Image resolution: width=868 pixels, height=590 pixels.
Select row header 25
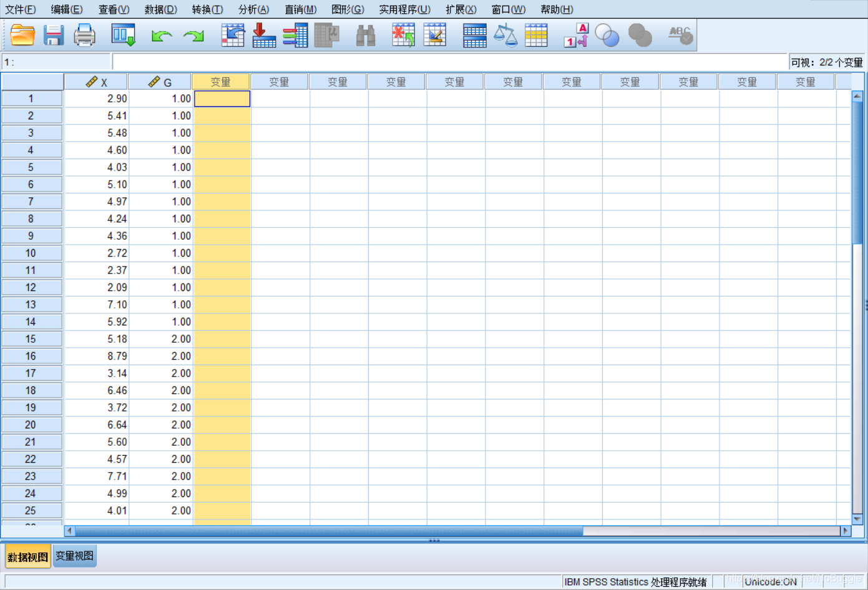click(31, 511)
